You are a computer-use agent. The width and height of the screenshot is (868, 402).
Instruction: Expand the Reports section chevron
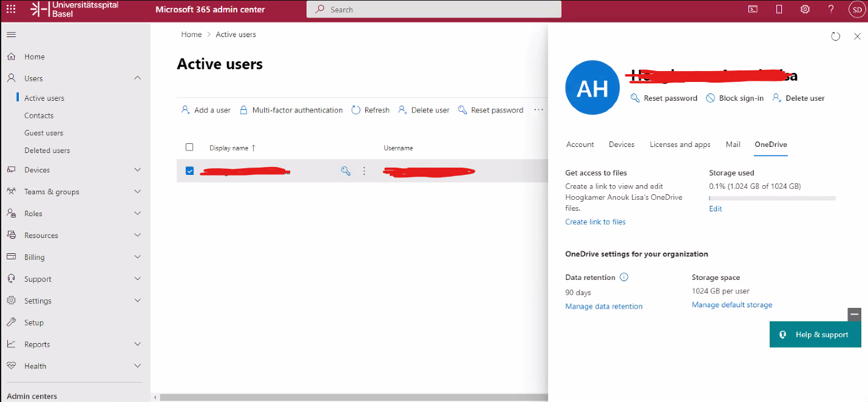tap(138, 344)
